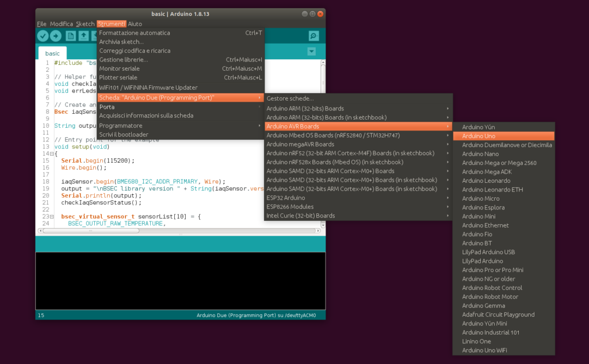Select Arduino Duemilanove or Diecimila

[x=504, y=145]
